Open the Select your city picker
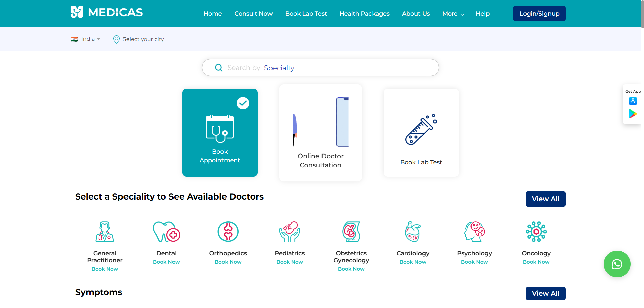The image size is (644, 308). 139,39
